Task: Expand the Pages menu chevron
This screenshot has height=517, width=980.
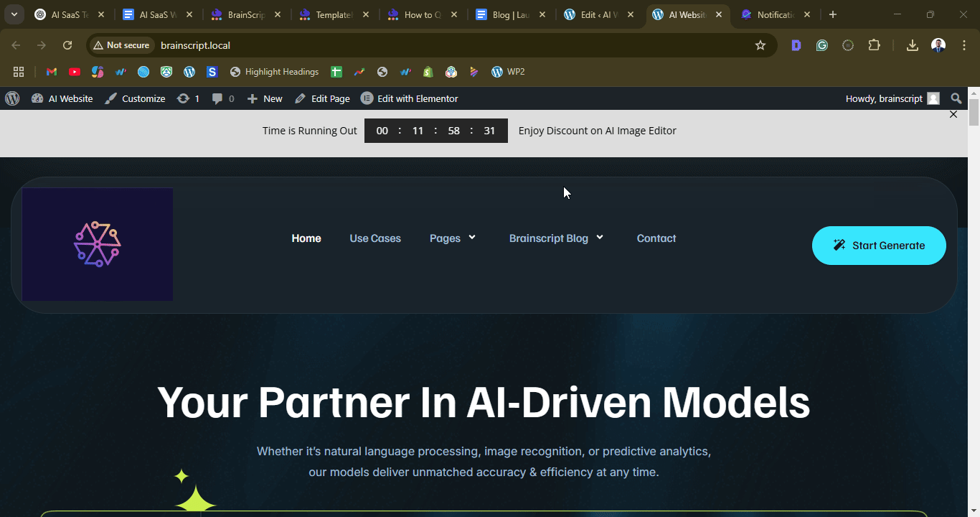Action: pos(472,238)
